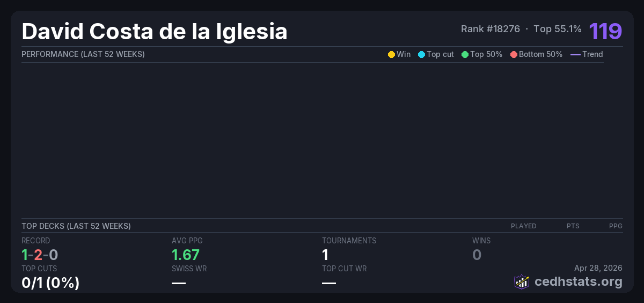644x303 pixels.
Task: Toggle the Win series legend label
Action: [x=404, y=54]
